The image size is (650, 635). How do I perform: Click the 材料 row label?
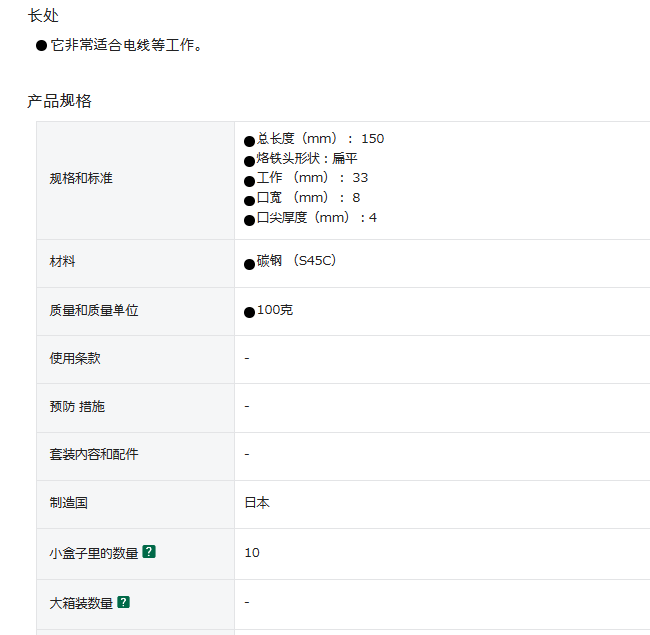coord(62,261)
